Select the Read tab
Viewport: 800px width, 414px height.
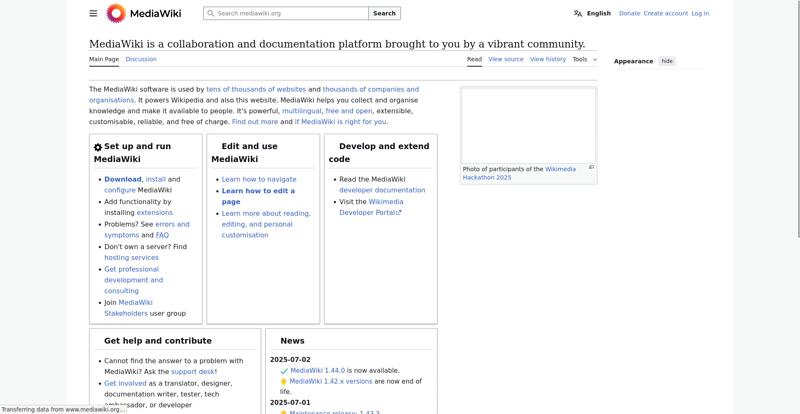[474, 59]
